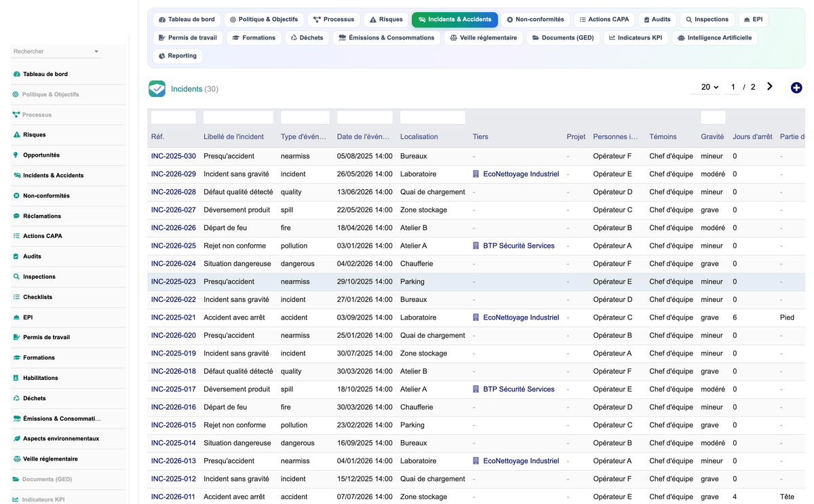Open the Processus top tab
The image size is (814, 504).
point(334,20)
